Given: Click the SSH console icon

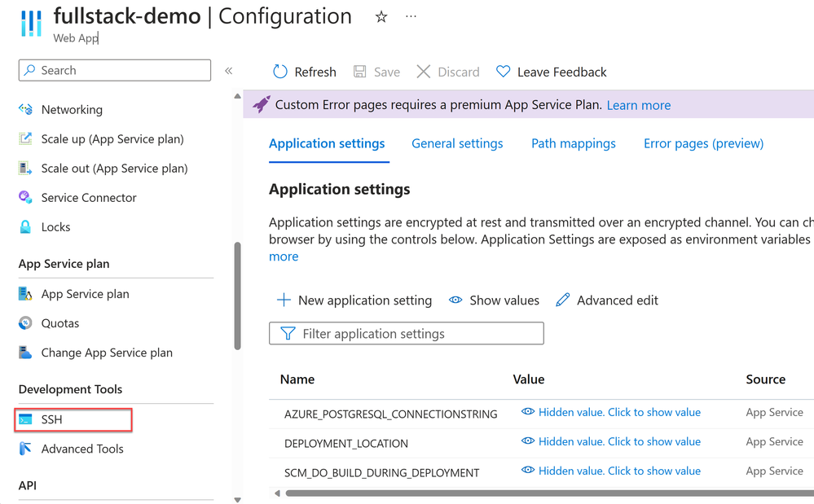Looking at the screenshot, I should click(25, 419).
